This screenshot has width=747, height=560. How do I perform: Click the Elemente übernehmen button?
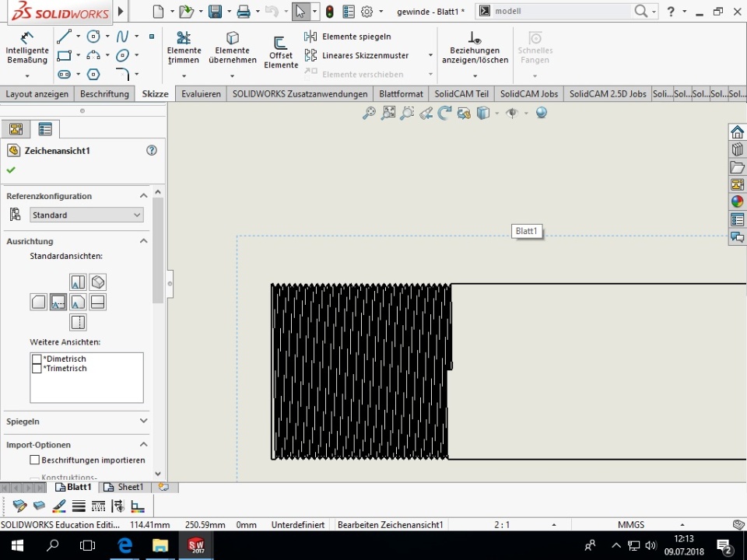click(232, 47)
